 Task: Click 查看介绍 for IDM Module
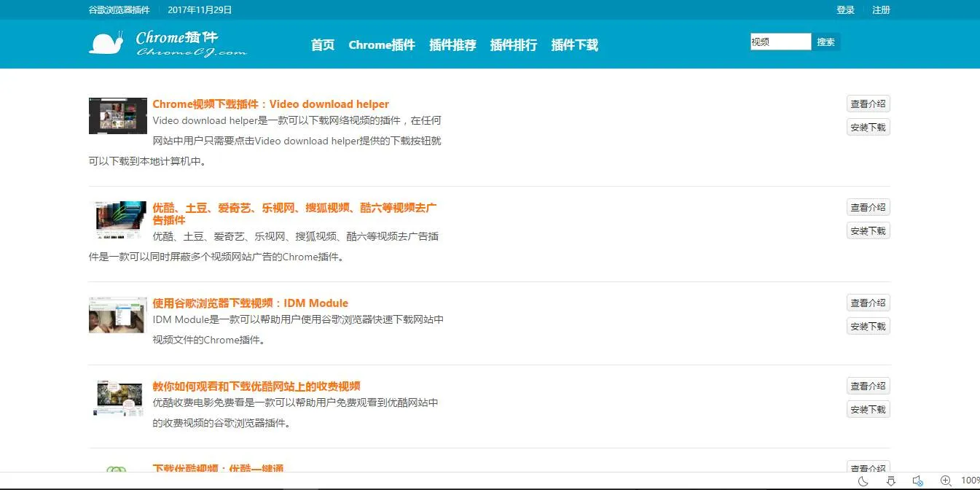point(869,303)
